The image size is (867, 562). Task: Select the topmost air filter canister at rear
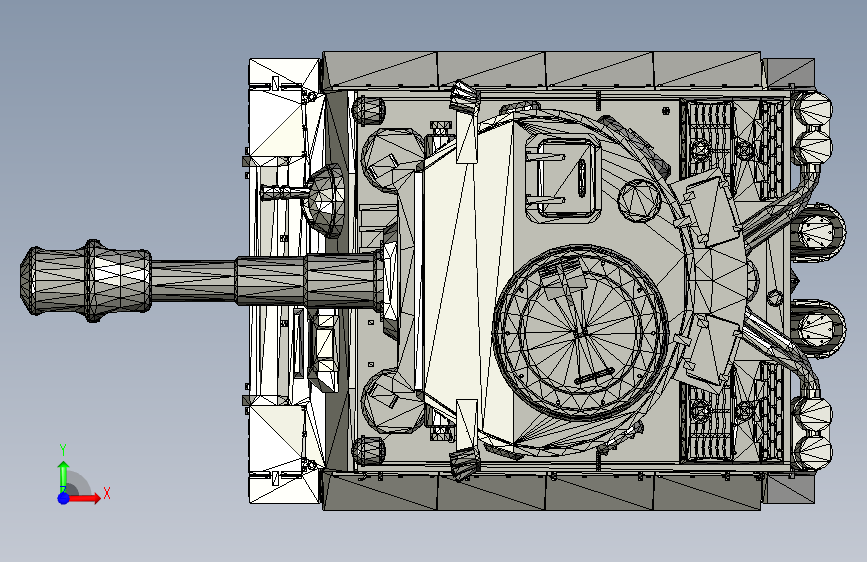pos(813,108)
